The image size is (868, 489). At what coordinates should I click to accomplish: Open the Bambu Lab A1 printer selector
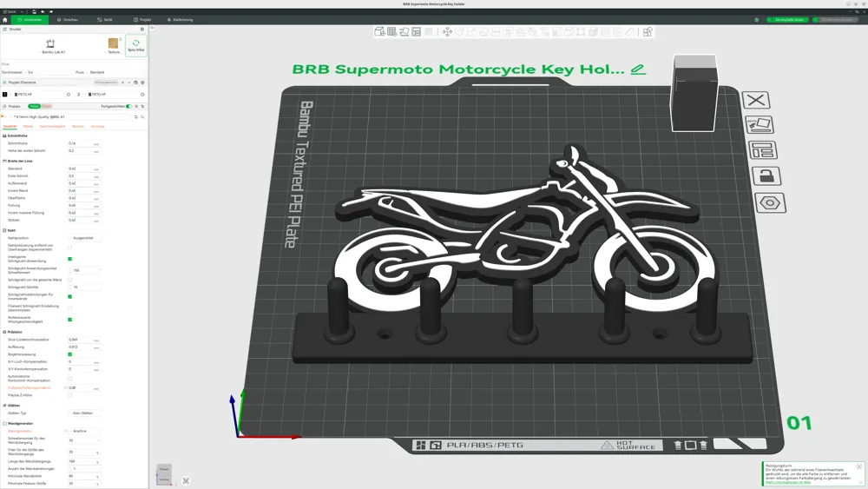(53, 45)
